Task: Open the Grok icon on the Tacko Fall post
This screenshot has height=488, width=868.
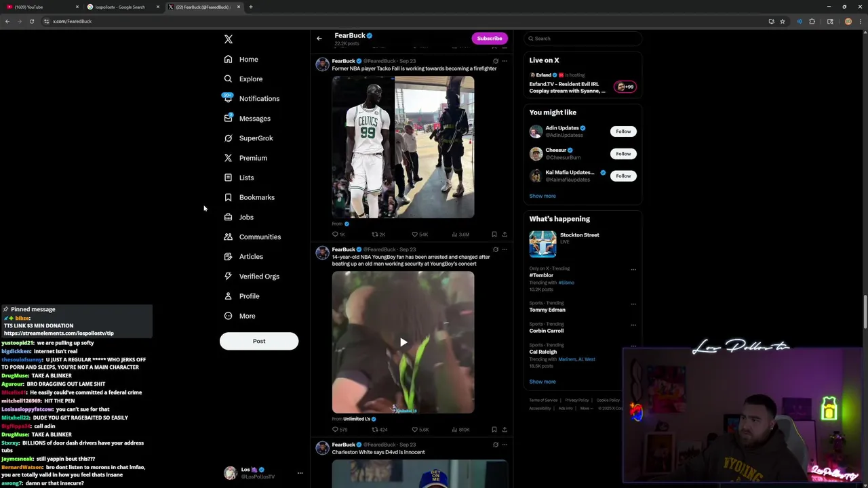Action: tap(496, 61)
